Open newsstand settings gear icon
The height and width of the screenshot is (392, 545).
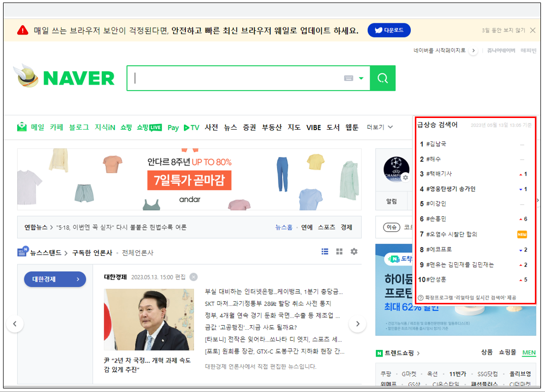pyautogui.click(x=354, y=252)
